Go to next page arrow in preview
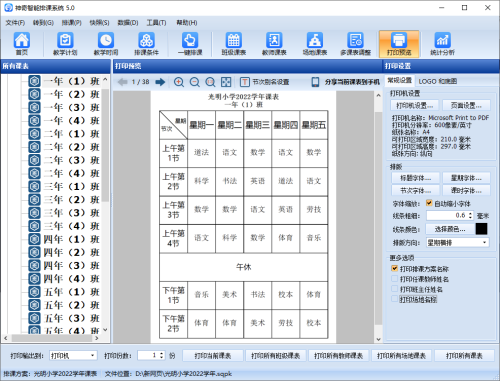The image size is (500, 381). 160,82
